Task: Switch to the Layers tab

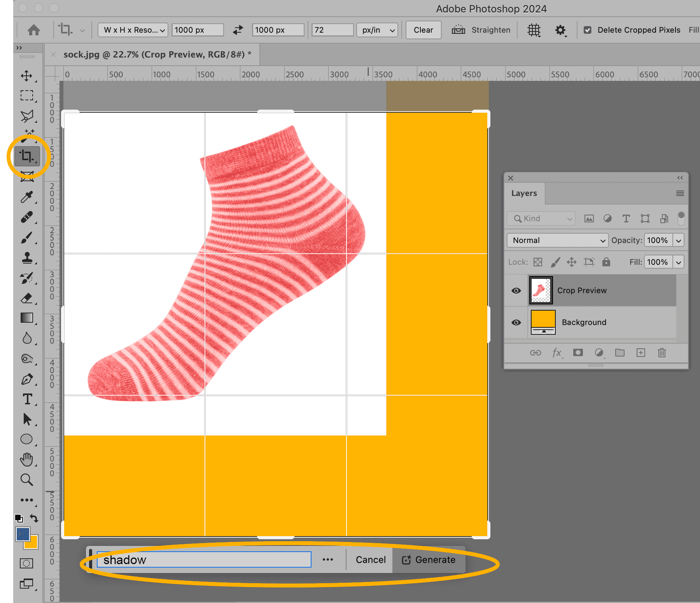Action: [524, 193]
